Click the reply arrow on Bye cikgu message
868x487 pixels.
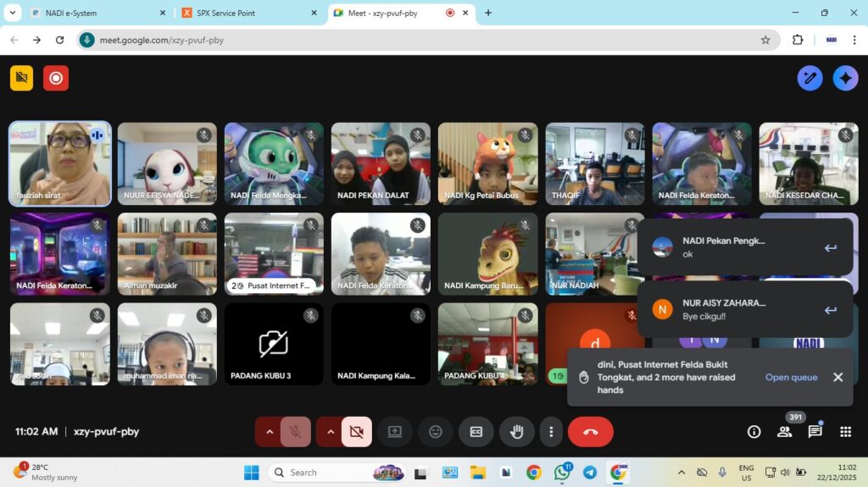click(x=831, y=310)
